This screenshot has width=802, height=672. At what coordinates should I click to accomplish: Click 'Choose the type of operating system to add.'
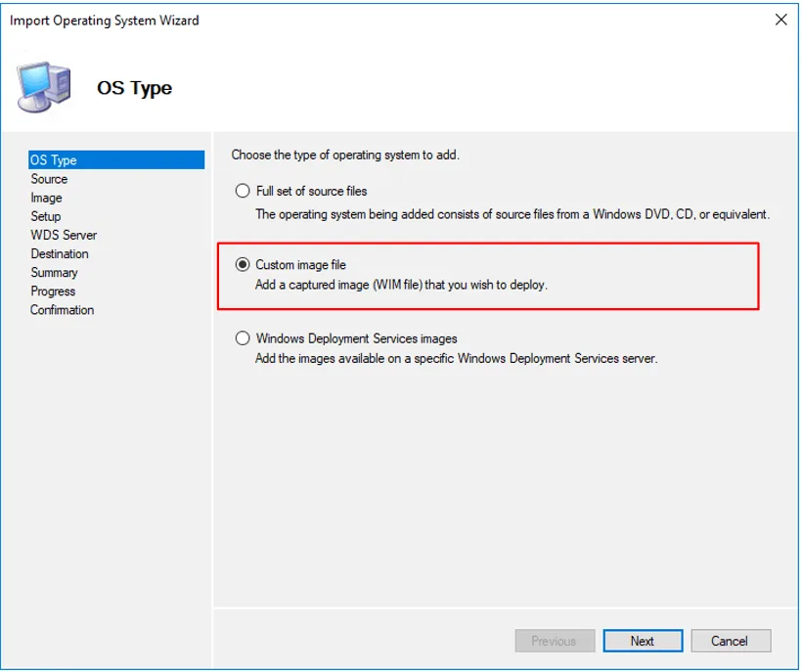pos(345,155)
